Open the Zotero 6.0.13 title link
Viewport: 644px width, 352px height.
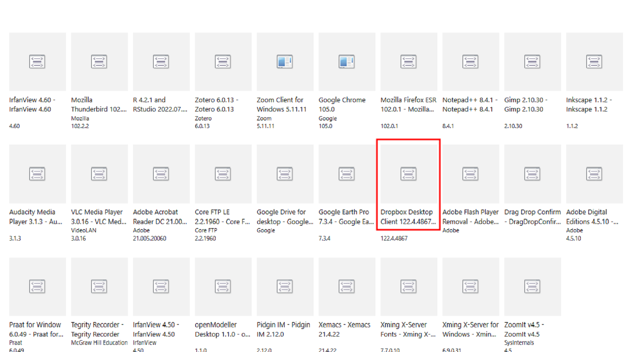tap(217, 105)
